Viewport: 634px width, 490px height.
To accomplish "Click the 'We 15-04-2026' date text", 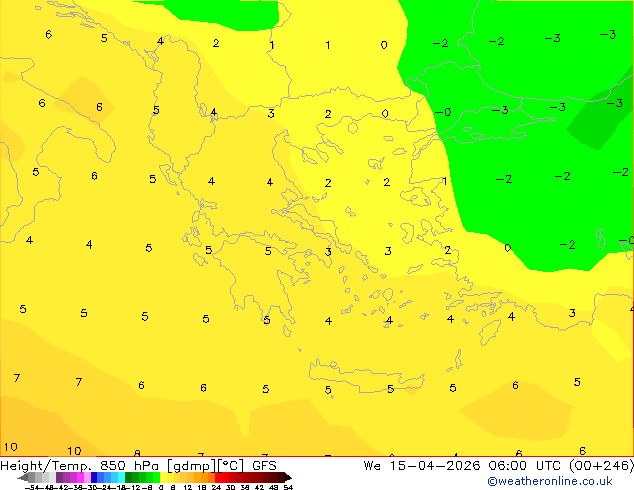I will (x=422, y=466).
